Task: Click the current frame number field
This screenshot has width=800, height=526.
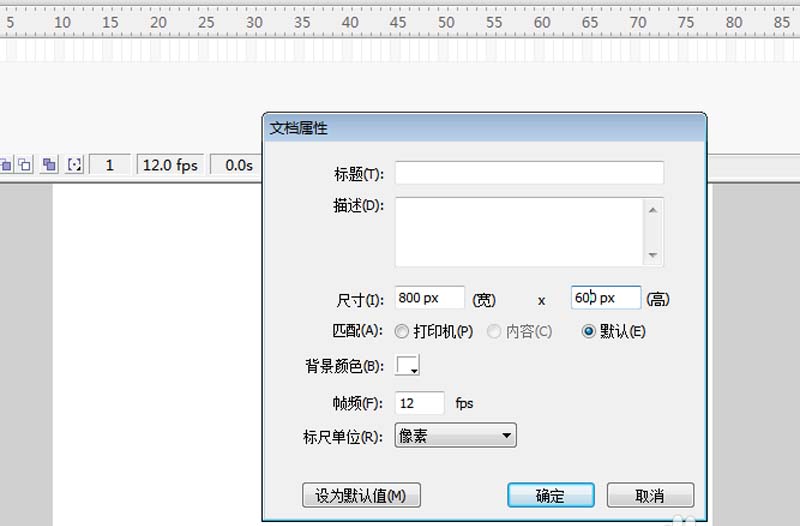Action: (x=110, y=165)
